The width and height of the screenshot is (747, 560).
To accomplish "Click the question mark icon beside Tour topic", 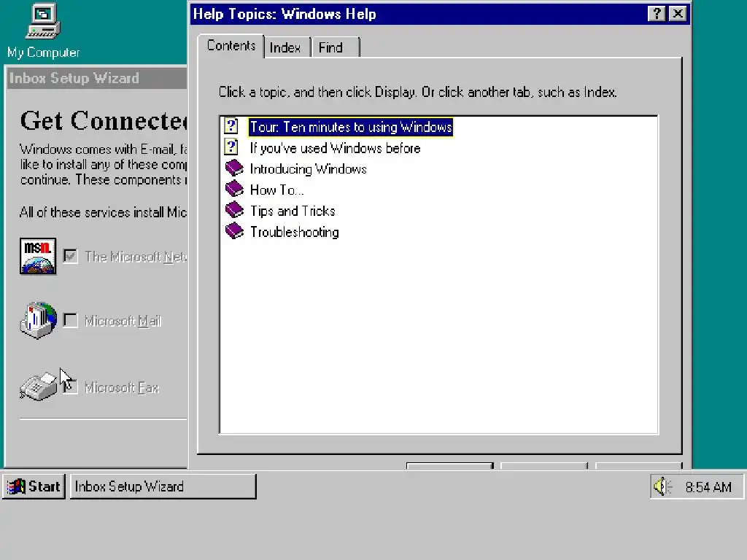I will pyautogui.click(x=231, y=126).
